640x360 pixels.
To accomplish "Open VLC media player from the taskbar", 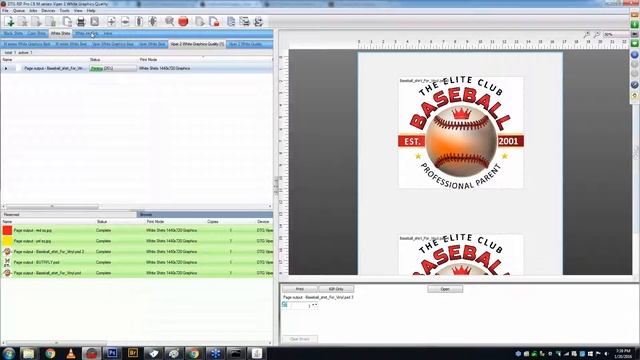I will 71,353.
